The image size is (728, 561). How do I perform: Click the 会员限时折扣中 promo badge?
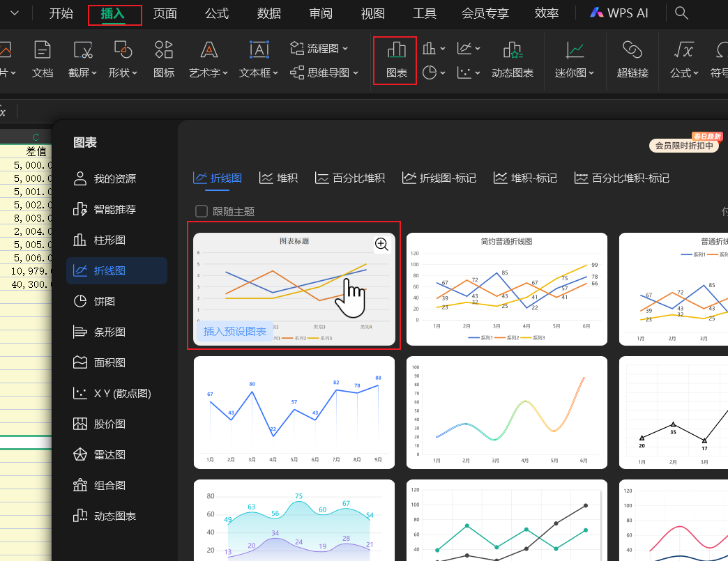684,146
